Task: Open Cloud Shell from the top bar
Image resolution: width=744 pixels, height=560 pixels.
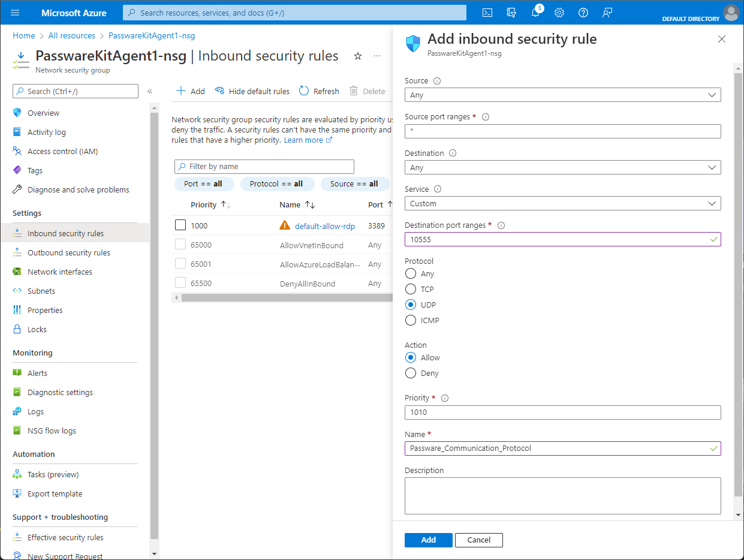Action: 487,13
